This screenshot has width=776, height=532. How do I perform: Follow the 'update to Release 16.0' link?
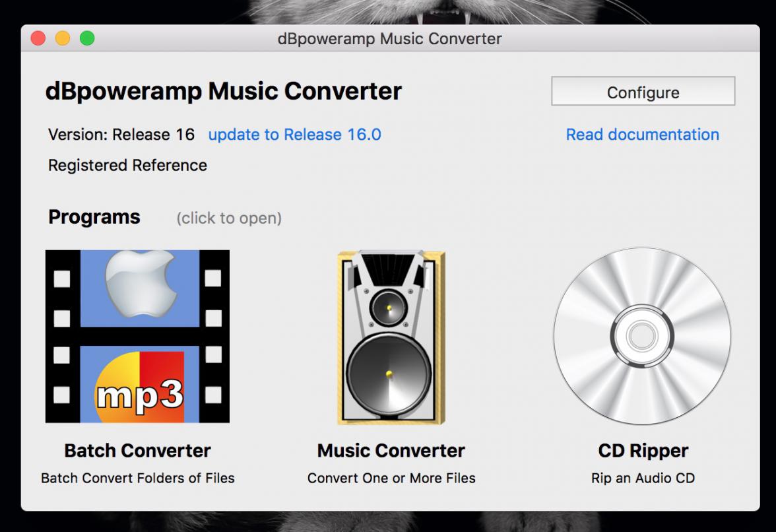click(x=294, y=135)
